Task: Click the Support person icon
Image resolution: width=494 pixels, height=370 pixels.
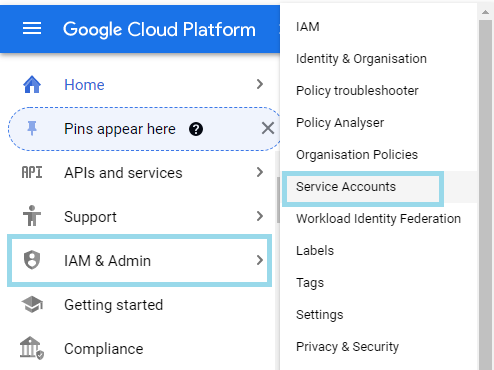Action: pyautogui.click(x=32, y=216)
